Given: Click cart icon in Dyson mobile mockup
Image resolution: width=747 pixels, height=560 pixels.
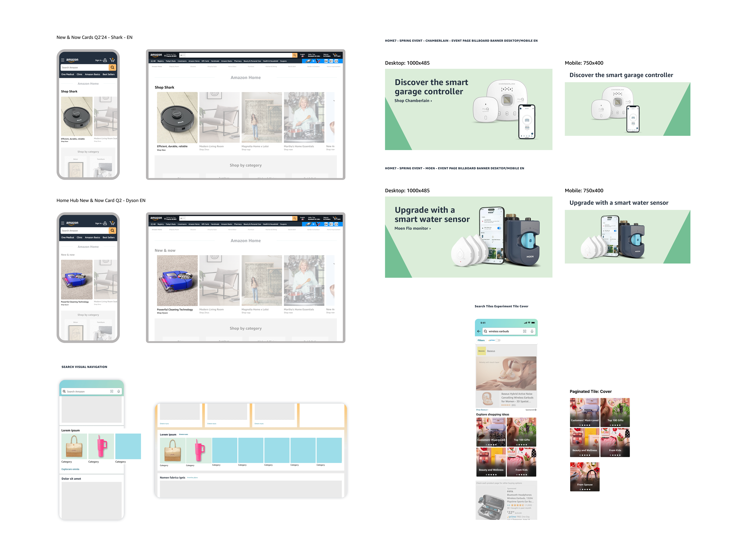Looking at the screenshot, I should [x=112, y=223].
